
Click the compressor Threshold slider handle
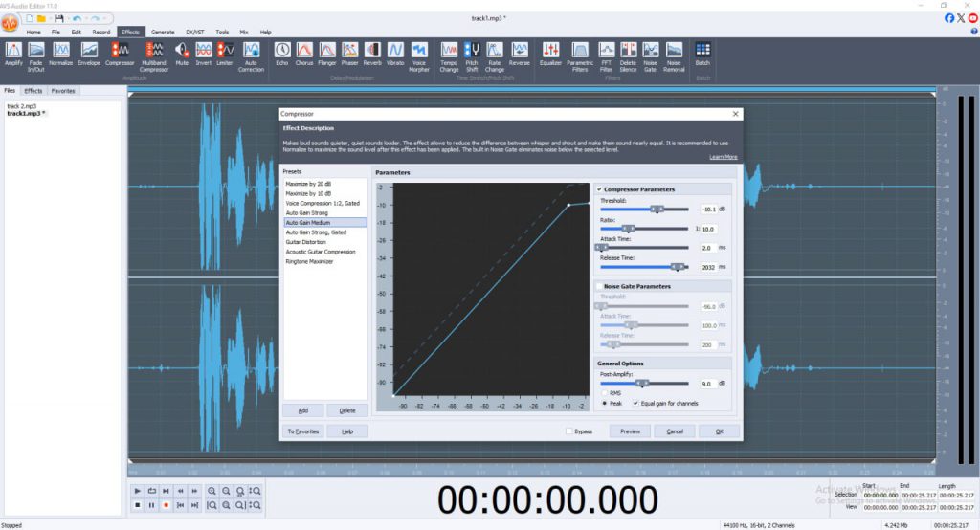click(656, 208)
